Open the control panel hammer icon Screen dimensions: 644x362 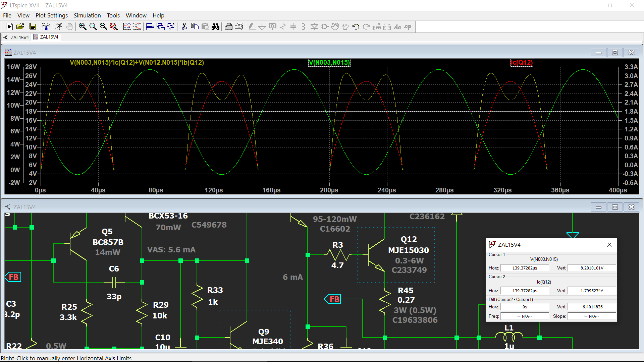[46, 27]
